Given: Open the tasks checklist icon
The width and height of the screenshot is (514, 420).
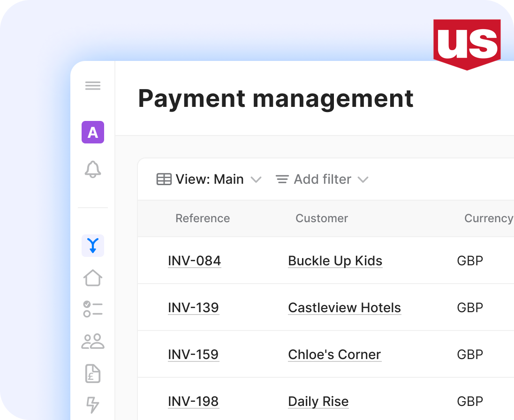Looking at the screenshot, I should tap(93, 309).
